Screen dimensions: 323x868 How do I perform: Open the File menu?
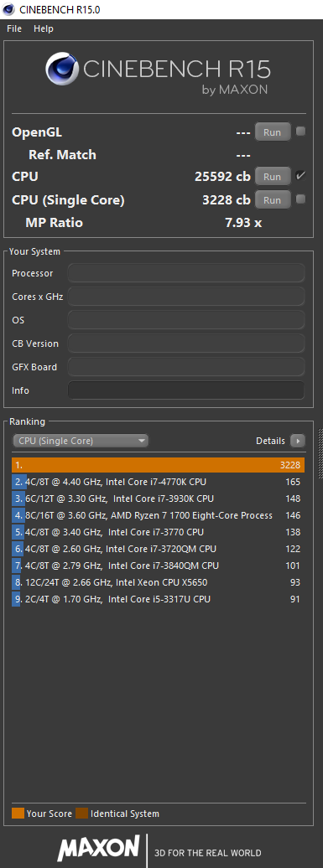point(14,28)
